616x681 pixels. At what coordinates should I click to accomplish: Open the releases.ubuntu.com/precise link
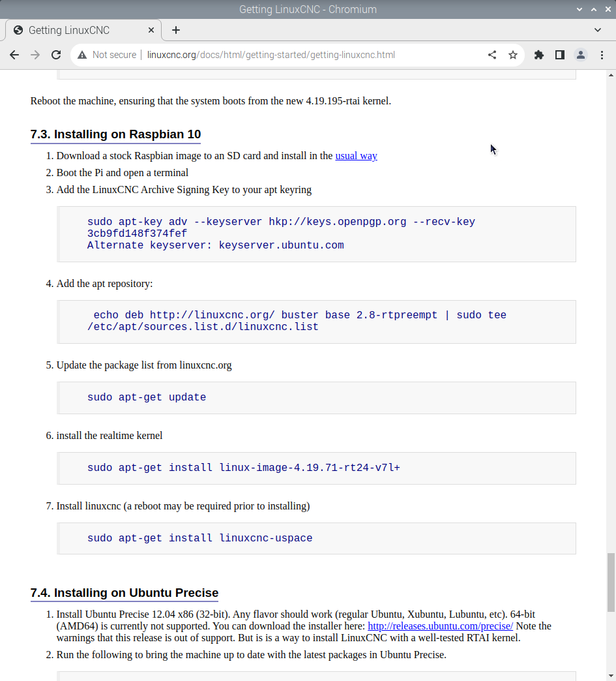click(x=440, y=626)
